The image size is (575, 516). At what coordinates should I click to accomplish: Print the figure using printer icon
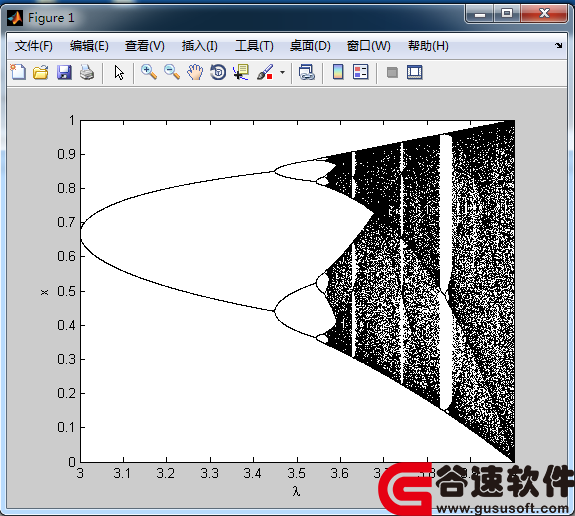tap(87, 72)
